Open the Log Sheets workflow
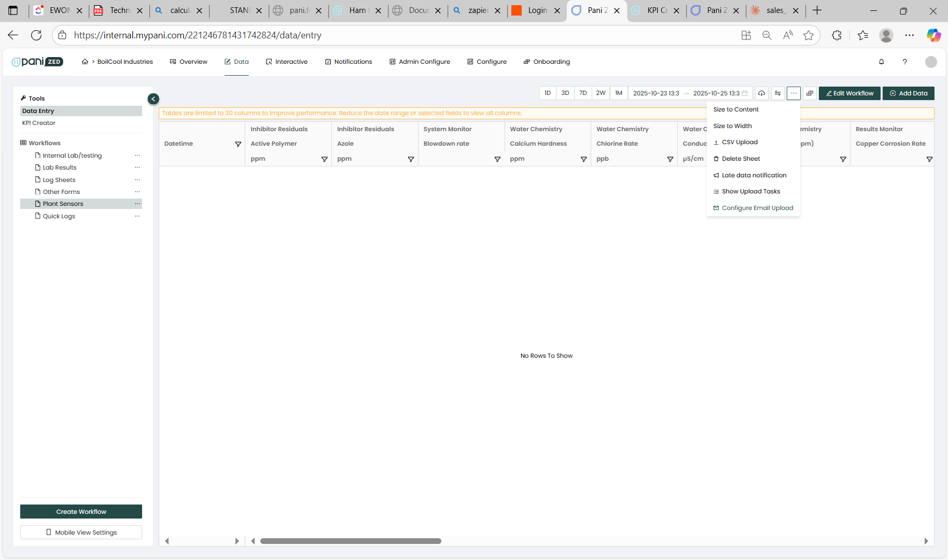 pos(59,180)
